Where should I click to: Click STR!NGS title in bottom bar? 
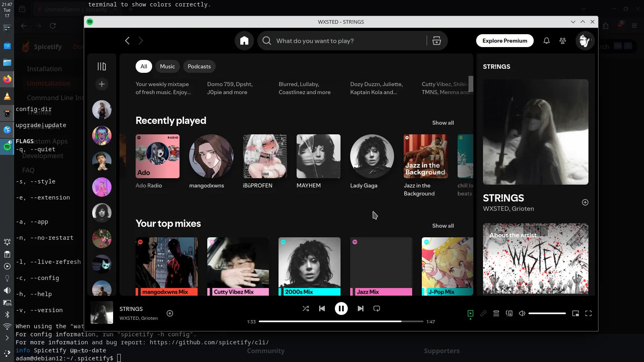131,309
